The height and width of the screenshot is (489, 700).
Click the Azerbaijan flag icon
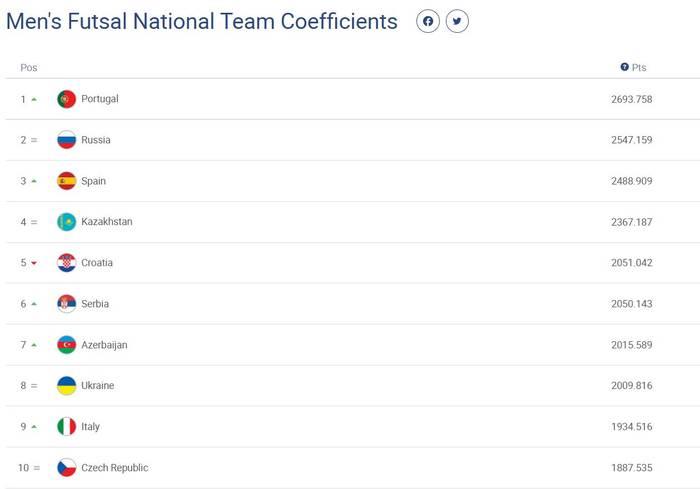pos(67,345)
